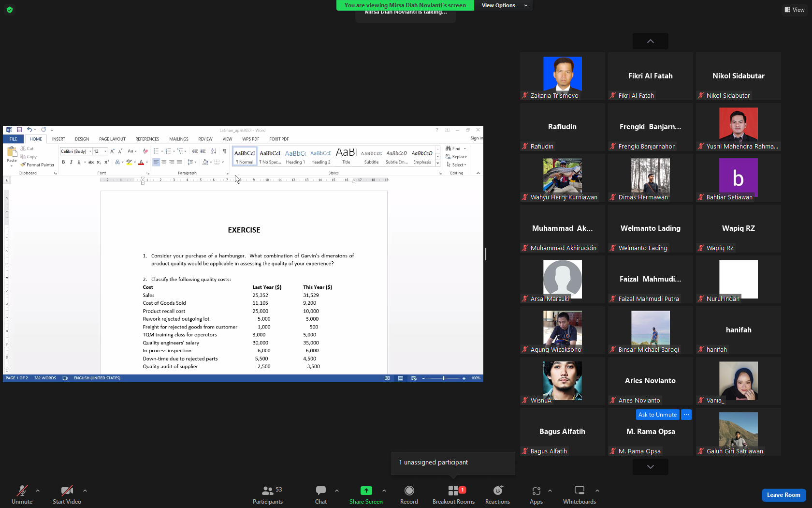Click the green Share Screen icon
Image resolution: width=812 pixels, height=508 pixels.
pos(366,491)
